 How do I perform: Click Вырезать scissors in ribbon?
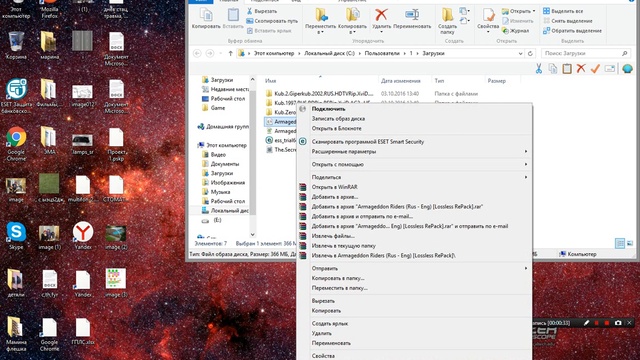(x=262, y=11)
